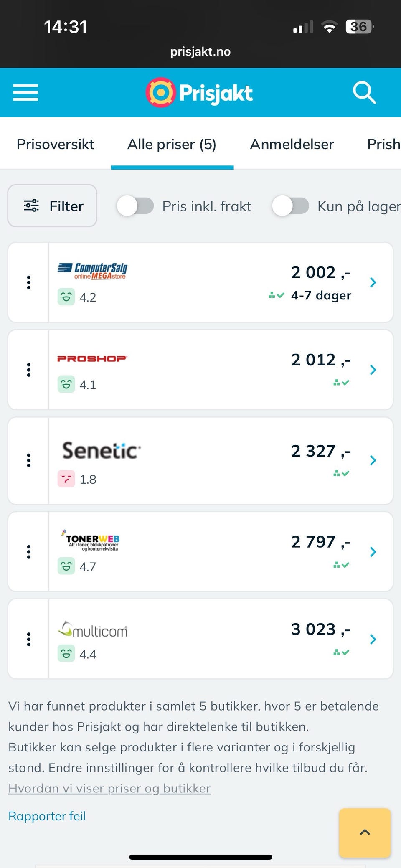The width and height of the screenshot is (401, 868).
Task: Toggle Kun på lager switch
Action: [x=290, y=206]
